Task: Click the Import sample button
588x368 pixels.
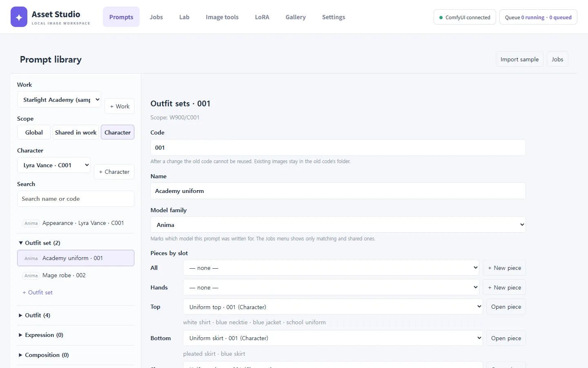Action: tap(519, 59)
